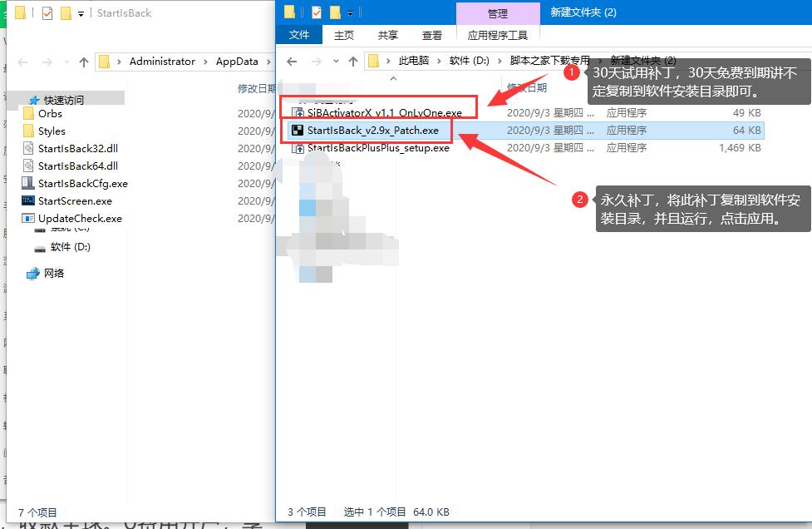812x529 pixels.
Task: Expand the chevron between 软件 (D:) and 脚本之家下载专用
Action: coord(500,62)
